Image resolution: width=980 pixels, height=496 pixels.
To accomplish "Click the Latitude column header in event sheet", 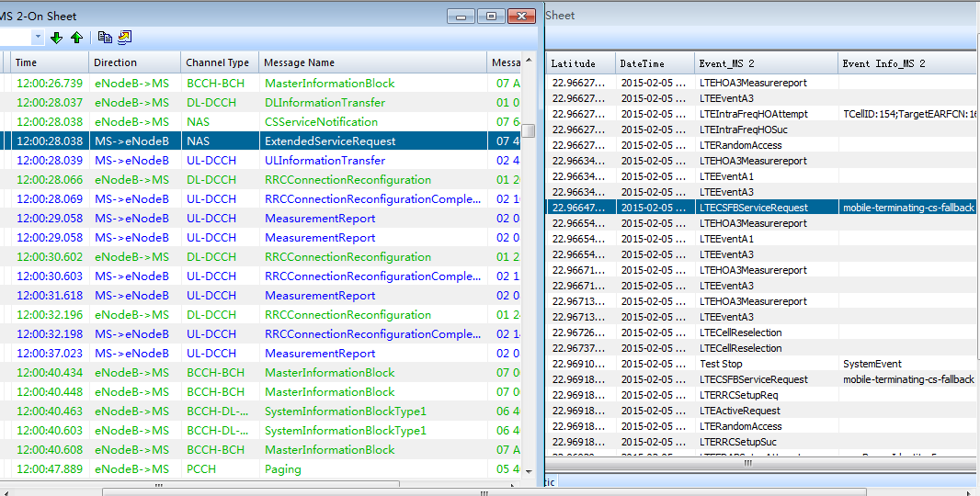I will [x=579, y=63].
